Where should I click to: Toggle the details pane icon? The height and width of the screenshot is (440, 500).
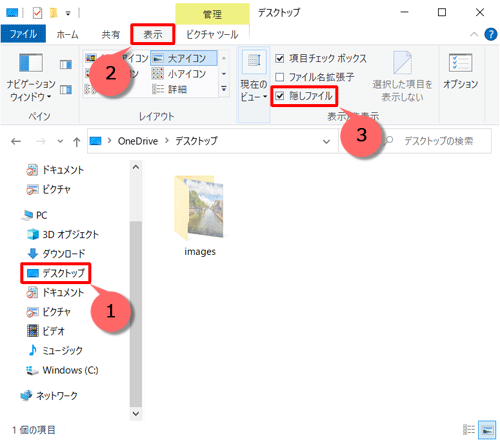66,89
